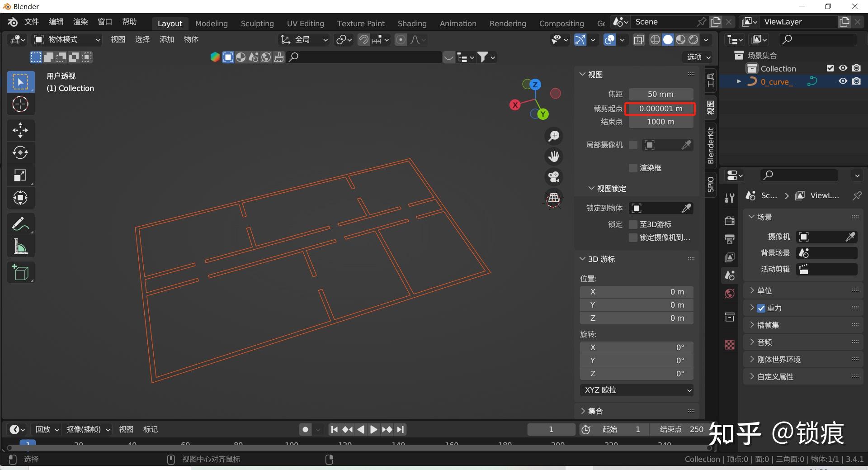Select the Annotate tool
Screen dimensions: 868x470
point(20,223)
